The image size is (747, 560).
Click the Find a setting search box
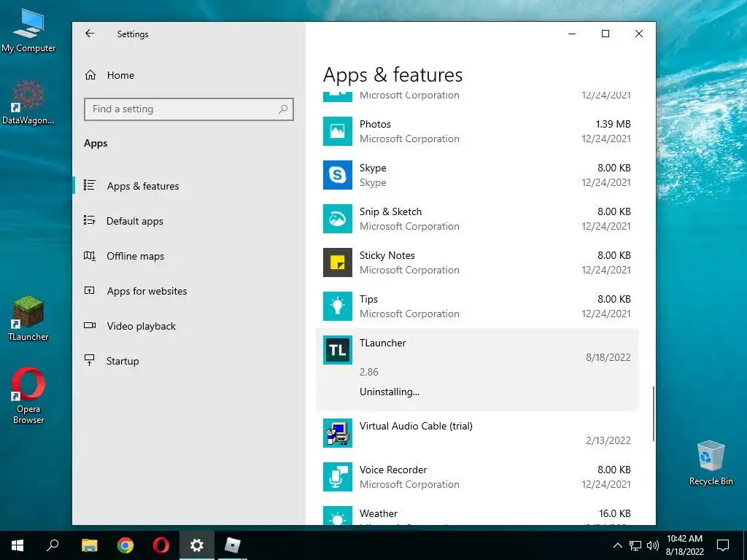tap(189, 109)
